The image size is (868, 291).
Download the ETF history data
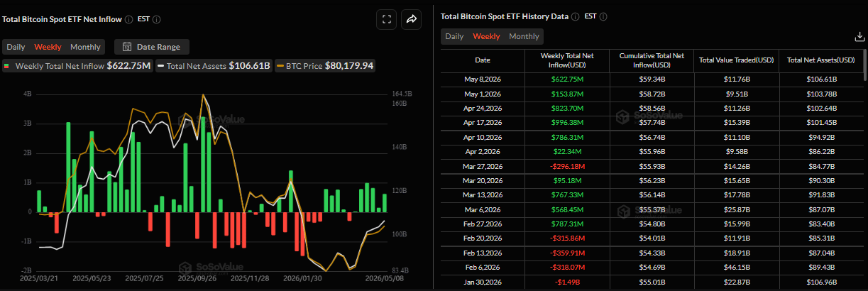(859, 37)
